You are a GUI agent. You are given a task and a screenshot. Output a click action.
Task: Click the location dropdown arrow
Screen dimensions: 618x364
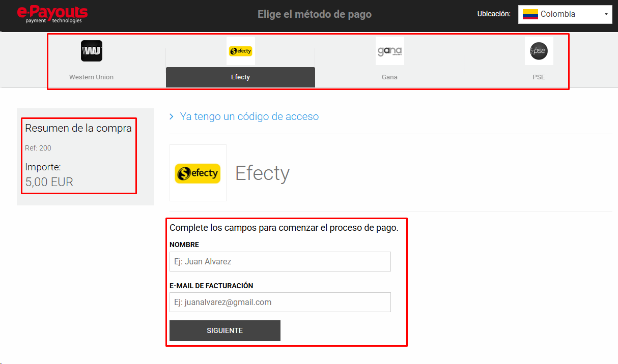[x=606, y=14]
